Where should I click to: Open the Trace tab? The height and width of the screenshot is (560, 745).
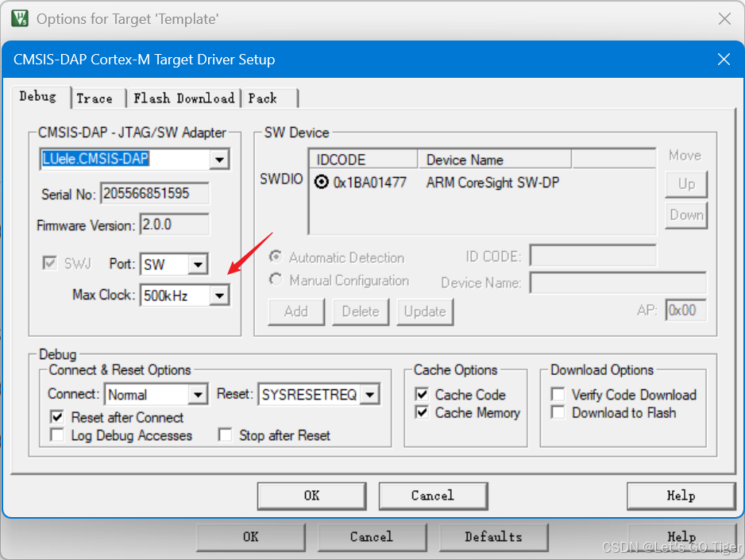(95, 98)
